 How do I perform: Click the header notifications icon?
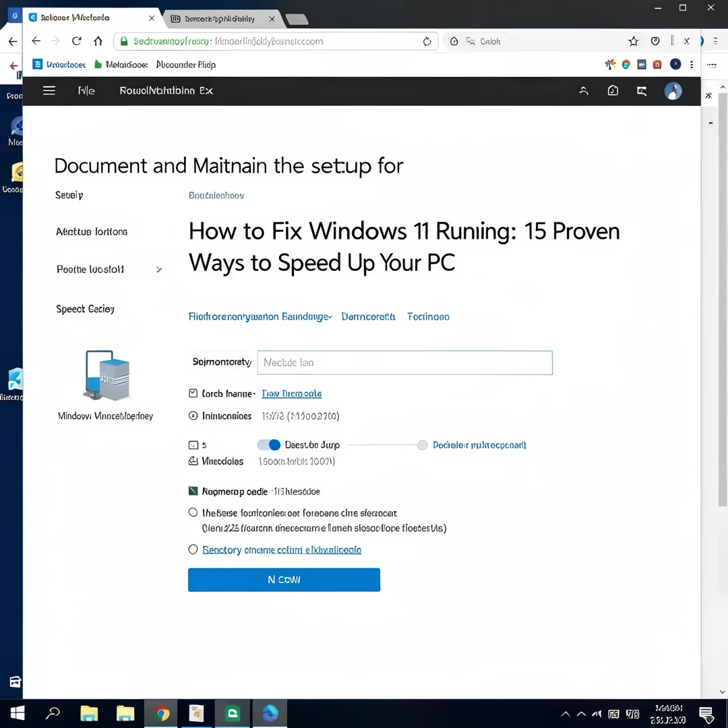click(613, 90)
